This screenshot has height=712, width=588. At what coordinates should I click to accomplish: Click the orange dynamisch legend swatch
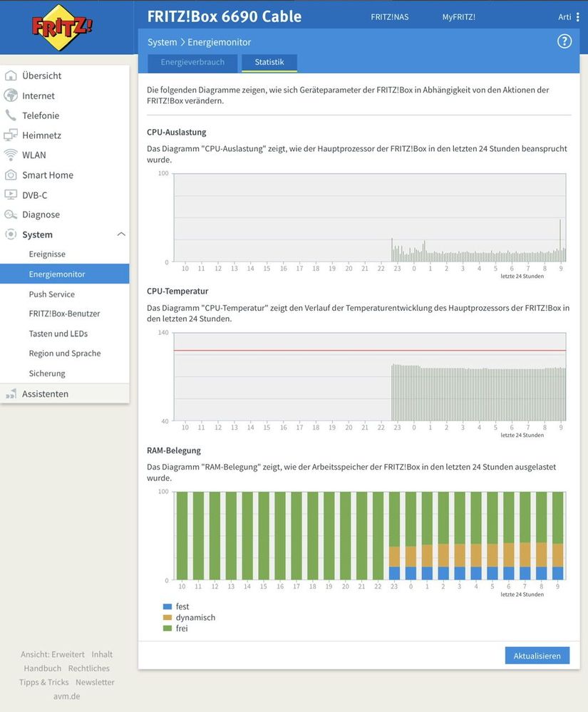[x=167, y=617]
